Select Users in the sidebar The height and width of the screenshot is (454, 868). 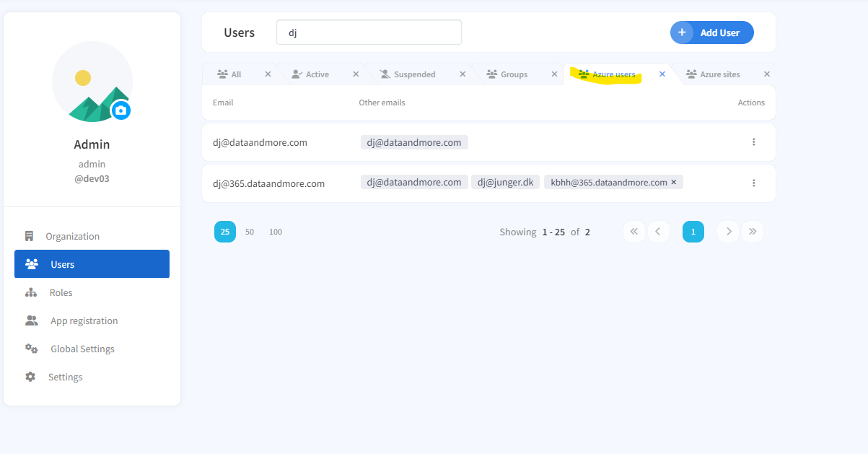tap(92, 264)
